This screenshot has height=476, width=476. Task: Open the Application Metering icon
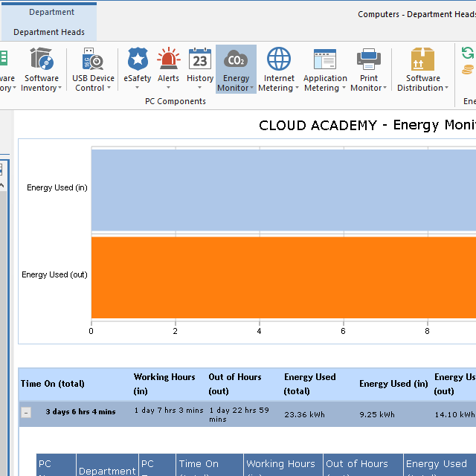pyautogui.click(x=325, y=59)
